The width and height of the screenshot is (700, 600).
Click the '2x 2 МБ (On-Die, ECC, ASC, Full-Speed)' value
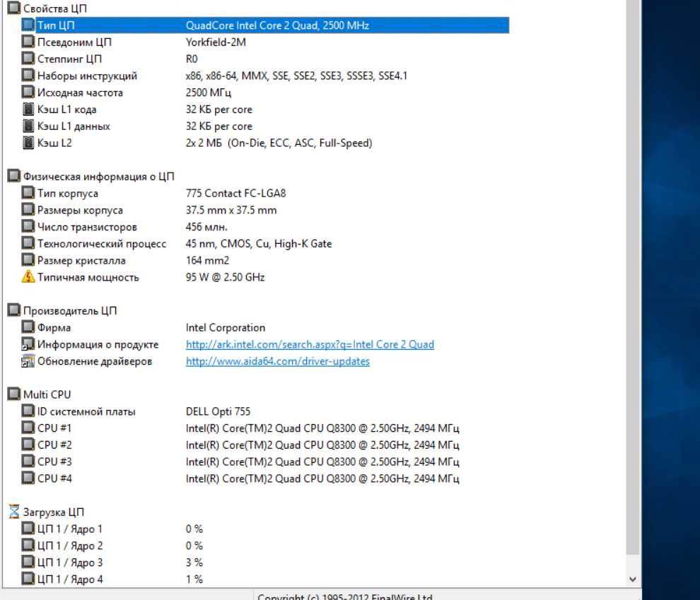pos(279,143)
